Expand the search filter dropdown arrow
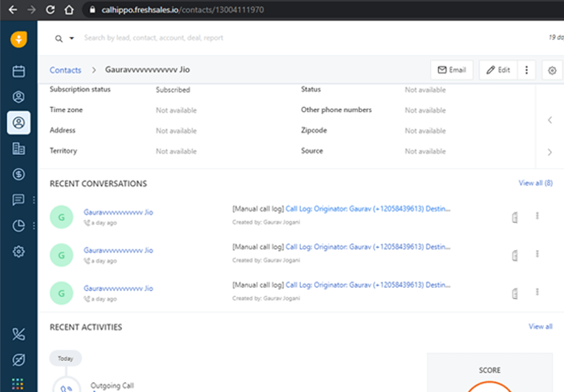 tap(72, 38)
